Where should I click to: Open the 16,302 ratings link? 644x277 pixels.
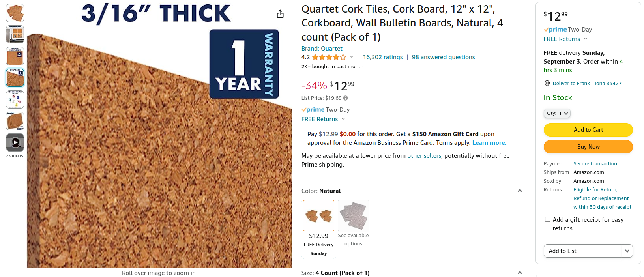(x=382, y=57)
